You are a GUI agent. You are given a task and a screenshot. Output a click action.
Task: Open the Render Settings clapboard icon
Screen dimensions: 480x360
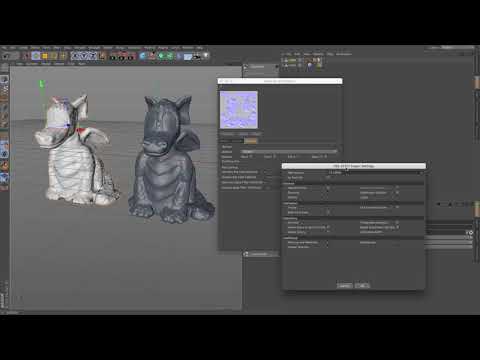tap(132, 56)
